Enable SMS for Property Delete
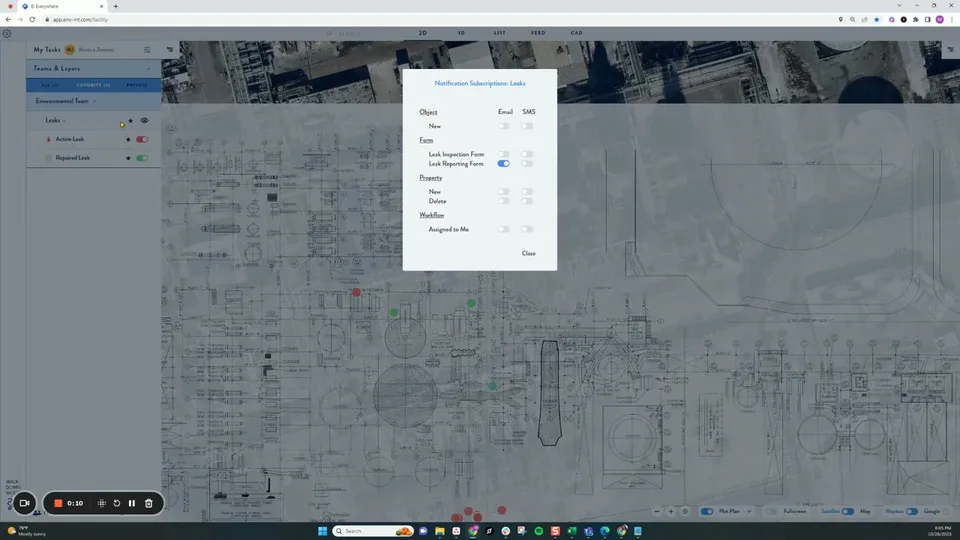This screenshot has width=960, height=540. 527,201
